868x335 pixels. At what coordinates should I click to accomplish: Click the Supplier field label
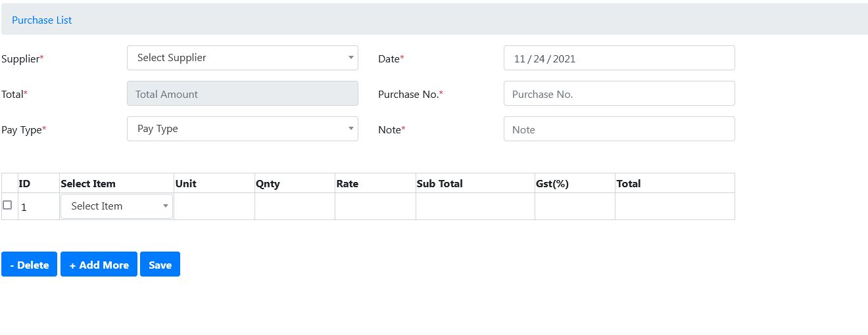pos(22,58)
